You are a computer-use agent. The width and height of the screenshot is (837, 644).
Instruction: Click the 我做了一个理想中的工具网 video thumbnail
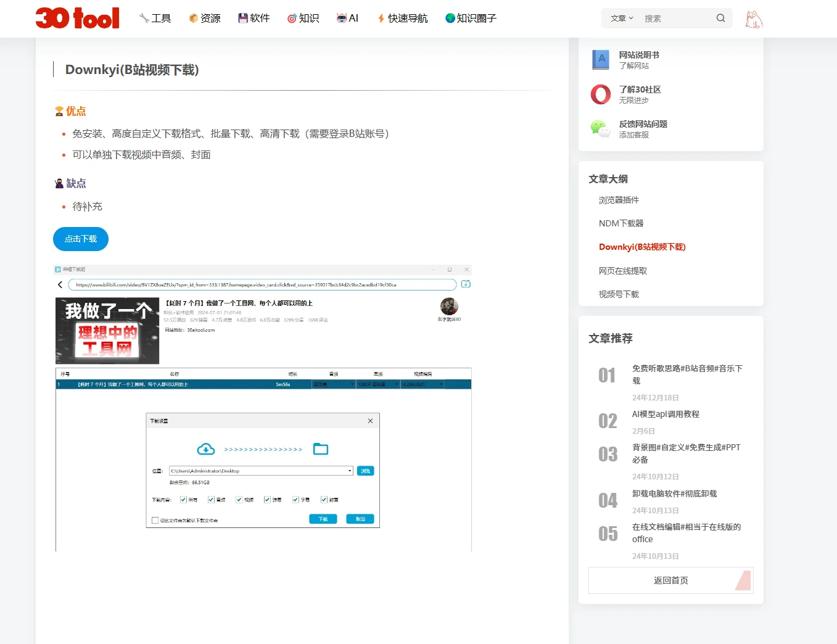(107, 331)
